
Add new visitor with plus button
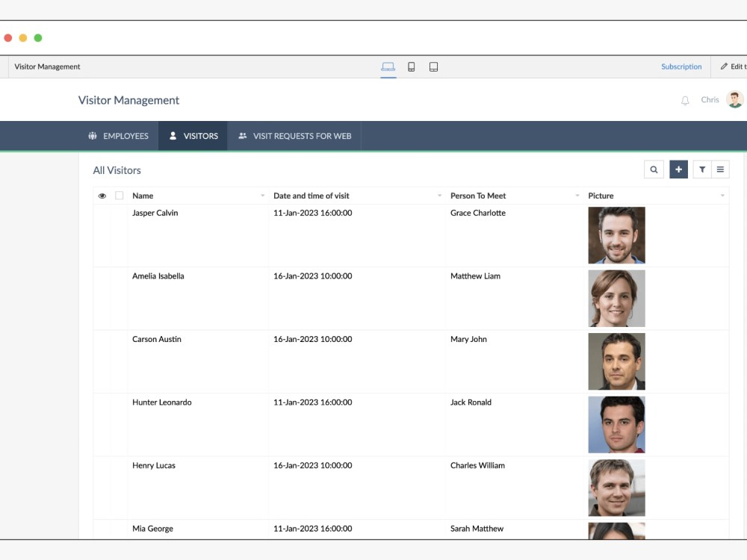tap(678, 169)
